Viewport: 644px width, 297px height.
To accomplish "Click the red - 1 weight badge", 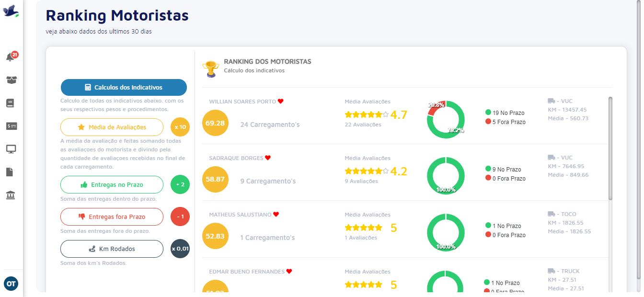I will point(180,217).
